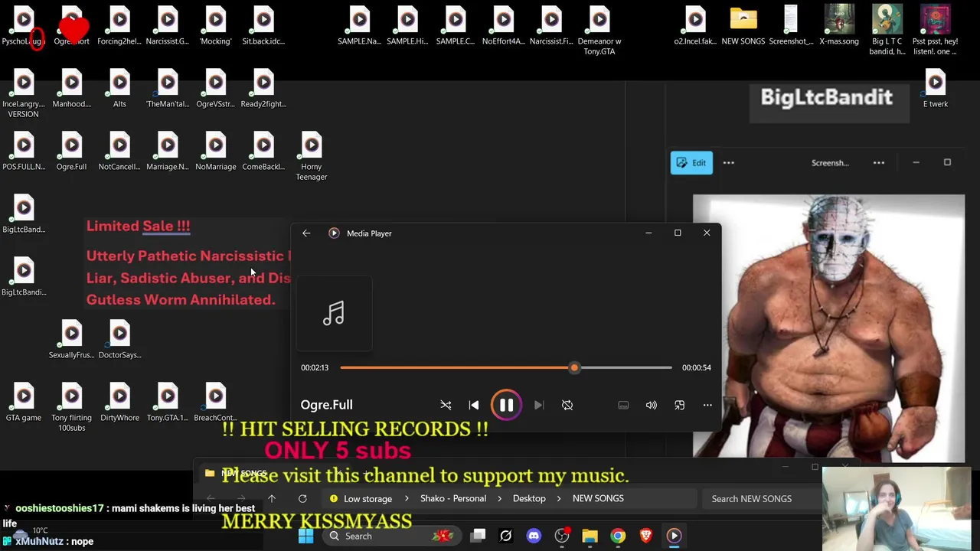This screenshot has width=980, height=551.
Task: Select the SexuallyFrus... desktop file
Action: (x=71, y=340)
